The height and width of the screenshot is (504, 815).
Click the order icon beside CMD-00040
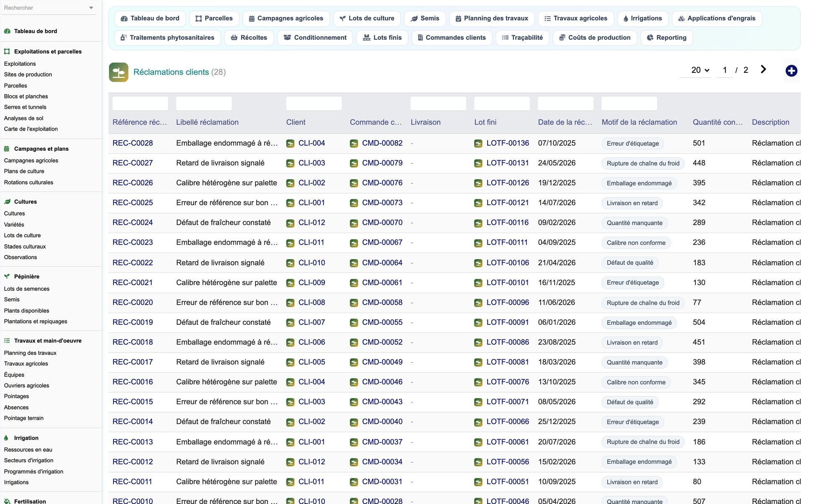click(x=354, y=422)
